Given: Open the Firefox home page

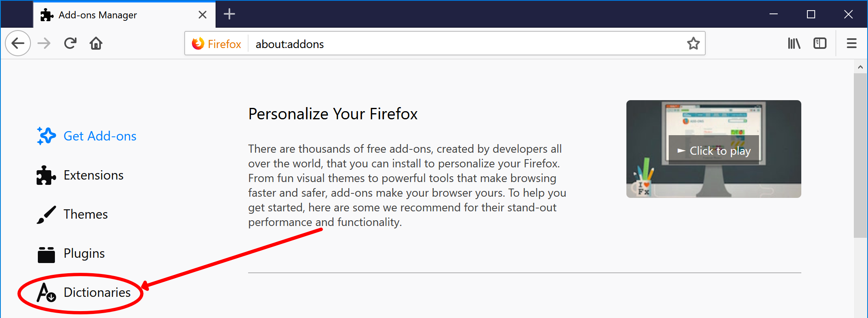Looking at the screenshot, I should coord(96,43).
